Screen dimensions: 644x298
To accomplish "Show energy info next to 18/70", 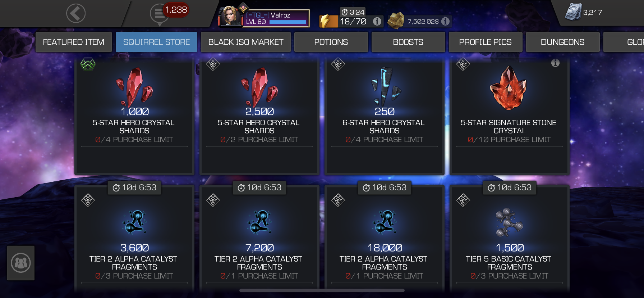I will (x=377, y=21).
